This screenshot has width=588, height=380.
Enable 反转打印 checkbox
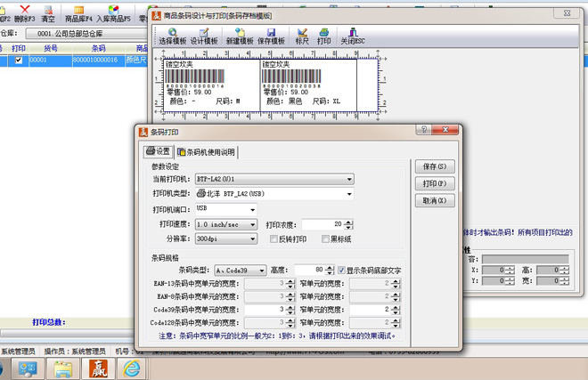coord(274,239)
